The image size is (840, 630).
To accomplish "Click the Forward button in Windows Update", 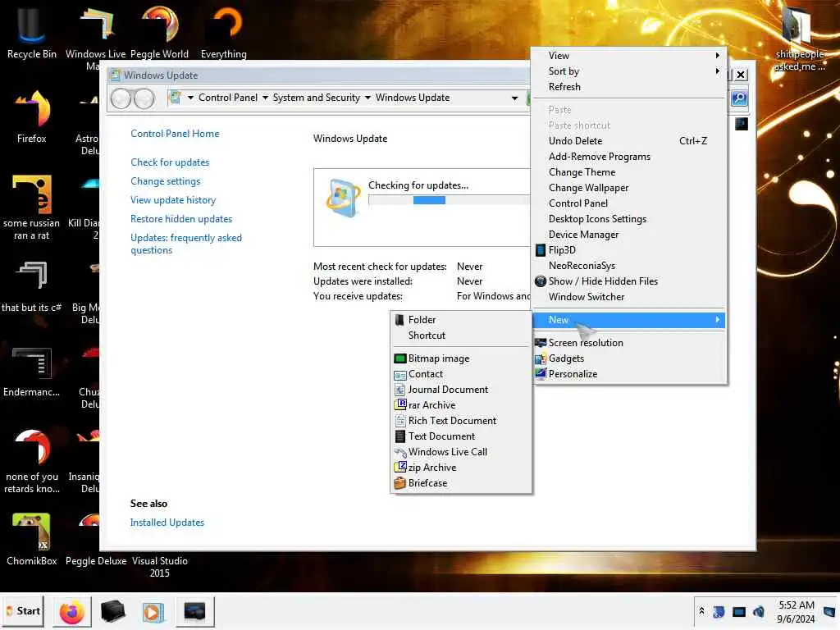I will (144, 98).
